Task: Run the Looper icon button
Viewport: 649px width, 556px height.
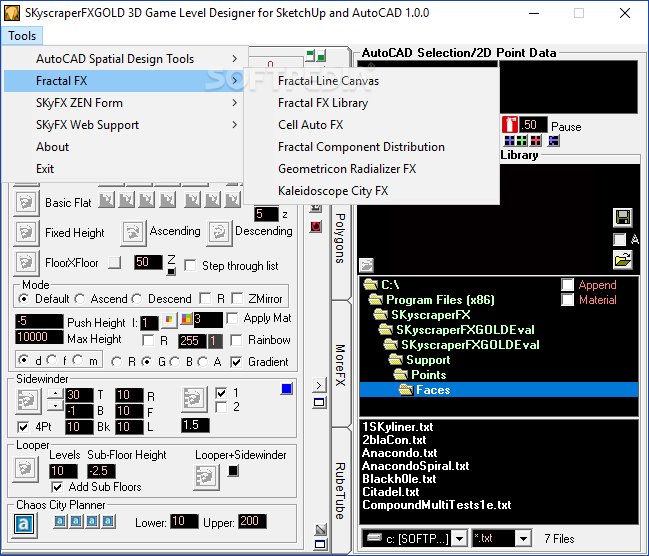Action: pos(25,469)
